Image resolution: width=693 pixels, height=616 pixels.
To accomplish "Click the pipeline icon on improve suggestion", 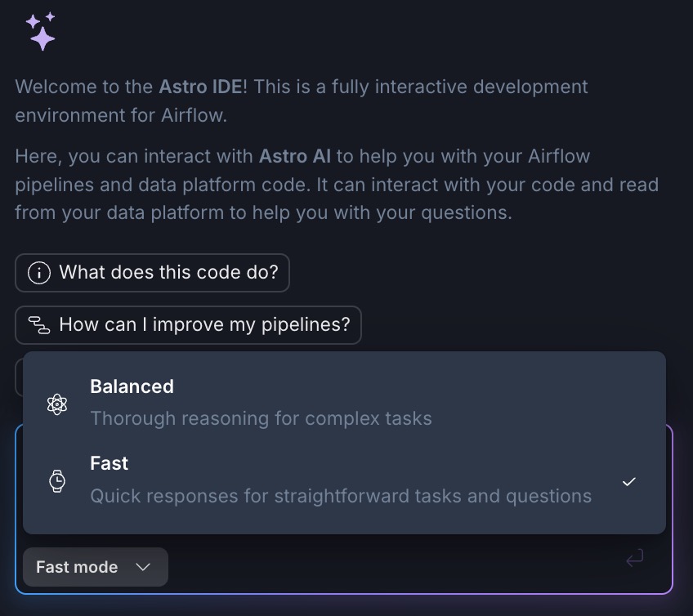I will click(x=38, y=325).
